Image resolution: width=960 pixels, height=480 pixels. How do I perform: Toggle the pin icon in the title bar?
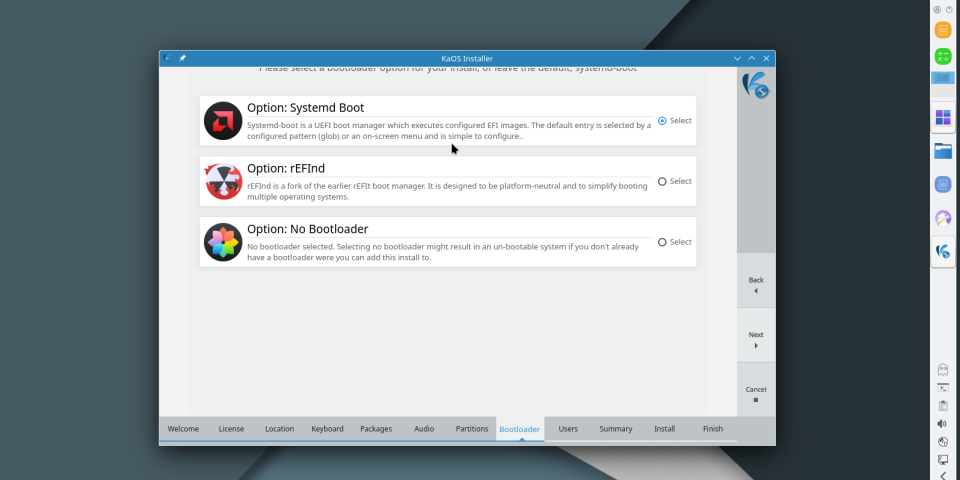click(182, 59)
